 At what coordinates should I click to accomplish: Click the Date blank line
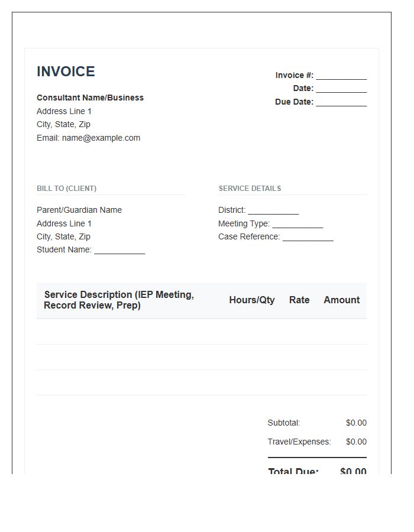pos(341,89)
